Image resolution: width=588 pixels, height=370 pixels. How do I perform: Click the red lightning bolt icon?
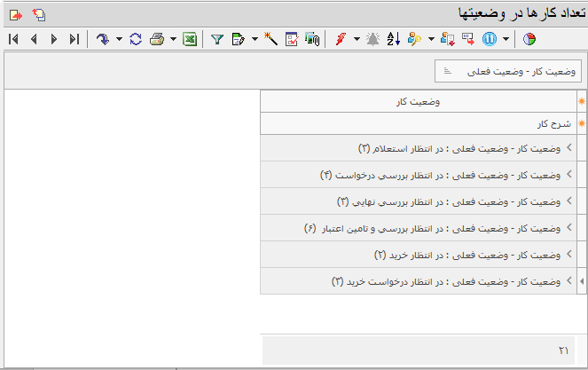click(340, 39)
